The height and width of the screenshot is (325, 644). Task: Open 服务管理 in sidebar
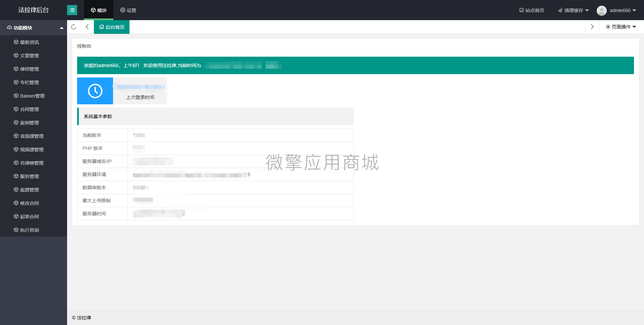(x=34, y=176)
